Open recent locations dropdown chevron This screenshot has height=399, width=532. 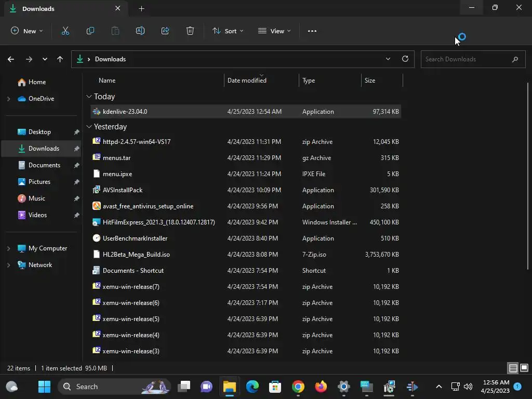(x=45, y=59)
